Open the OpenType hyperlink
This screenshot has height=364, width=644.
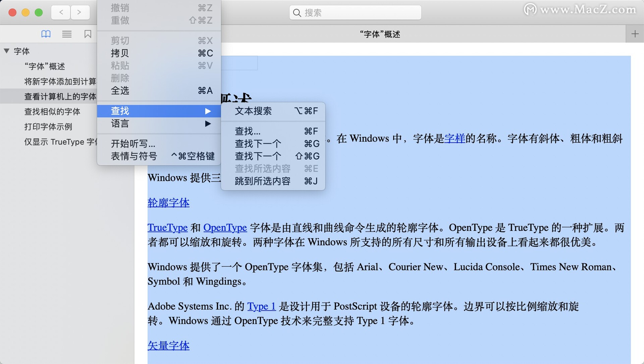(x=225, y=228)
